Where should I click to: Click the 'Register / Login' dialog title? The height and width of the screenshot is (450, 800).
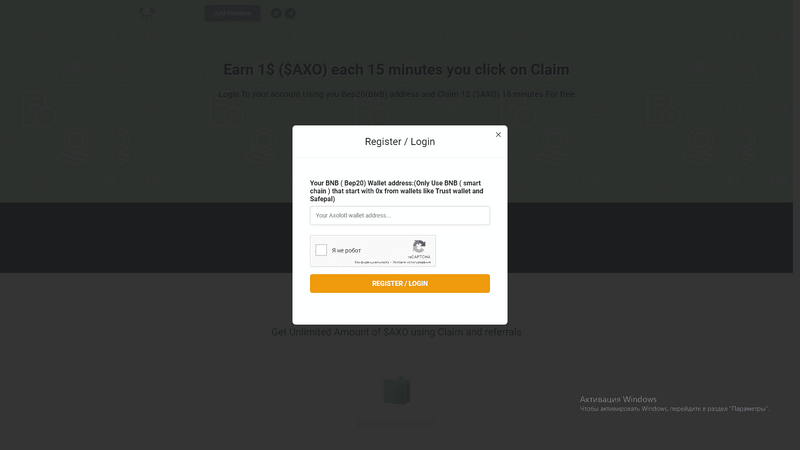pos(399,142)
